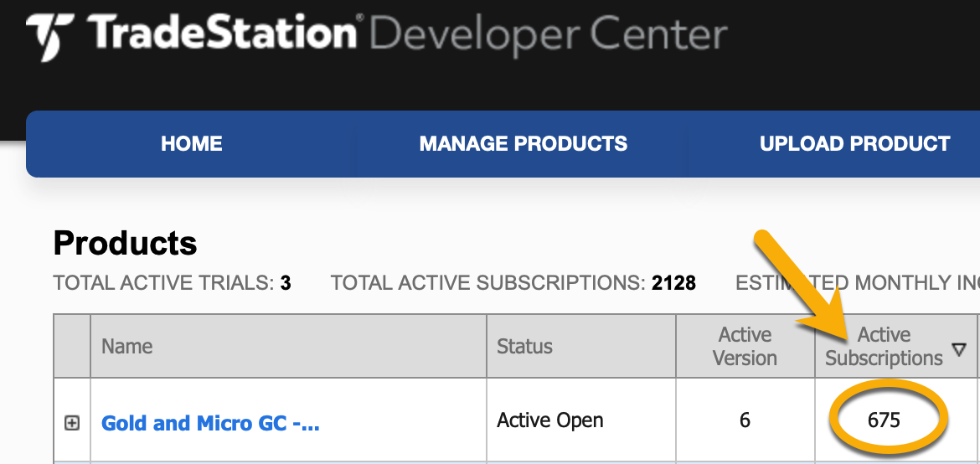This screenshot has width=980, height=464.
Task: Open the HOME tab
Action: coord(191,144)
